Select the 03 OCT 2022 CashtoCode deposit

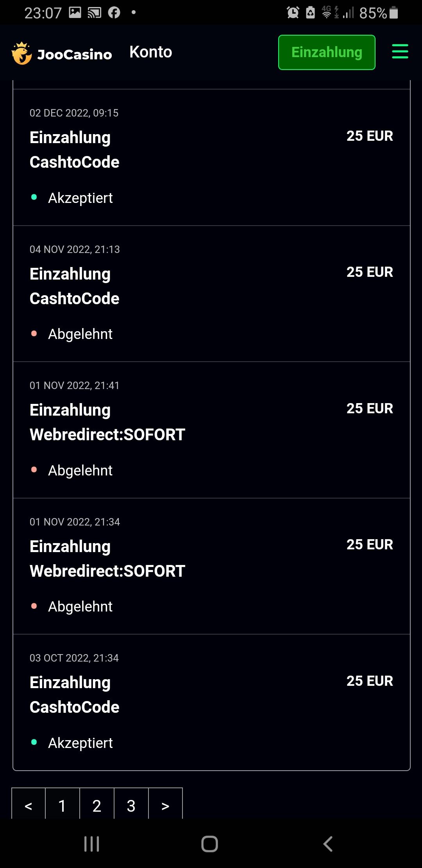point(211,702)
